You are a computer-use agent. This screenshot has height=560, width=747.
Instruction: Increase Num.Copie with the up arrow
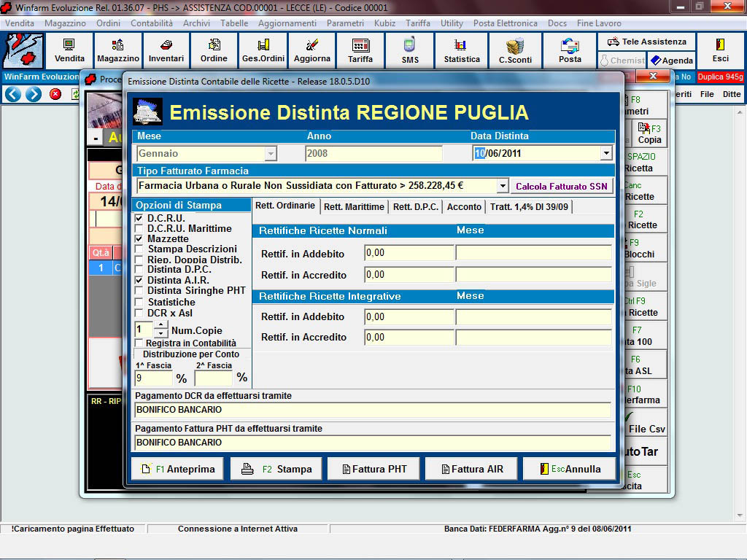[x=160, y=325]
